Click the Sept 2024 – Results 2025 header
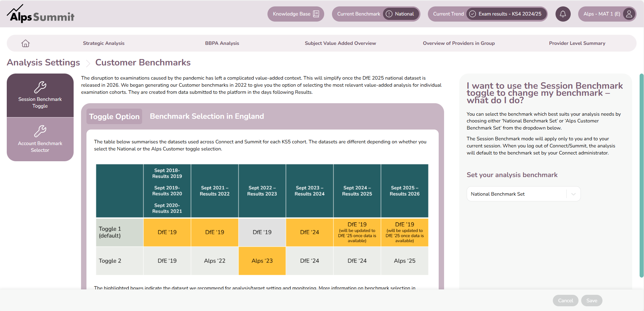The width and height of the screenshot is (644, 311). pos(357,191)
